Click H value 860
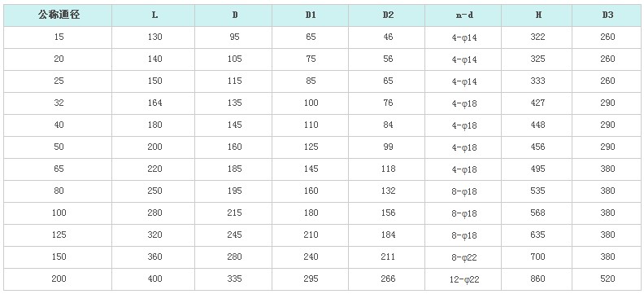This screenshot has width=644, height=294. [537, 279]
